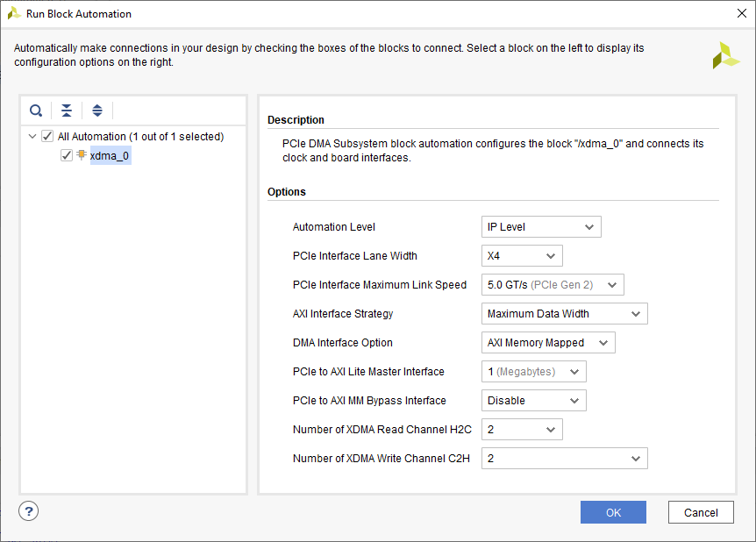Image resolution: width=756 pixels, height=542 pixels.
Task: Uncheck the xdma_0 checkbox
Action: point(67,155)
